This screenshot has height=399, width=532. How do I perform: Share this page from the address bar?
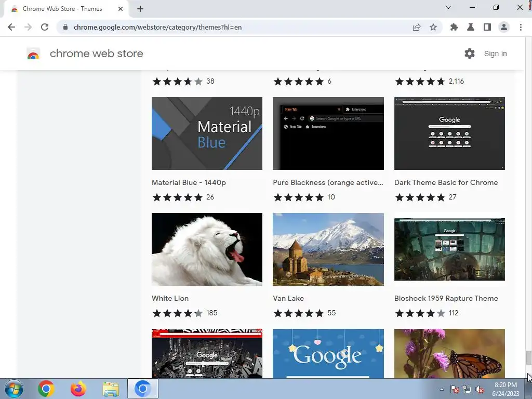tap(417, 27)
